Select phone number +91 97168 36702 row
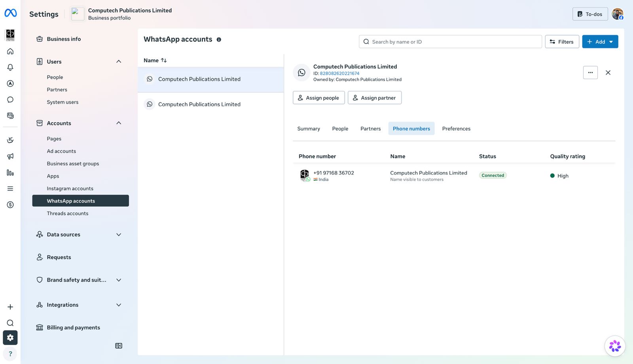 (x=454, y=176)
